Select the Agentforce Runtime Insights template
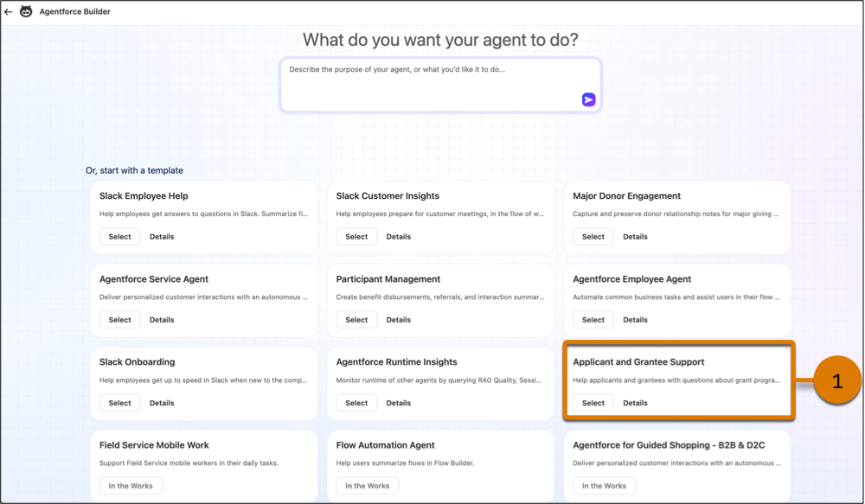Viewport: 865px width, 504px height. point(356,403)
